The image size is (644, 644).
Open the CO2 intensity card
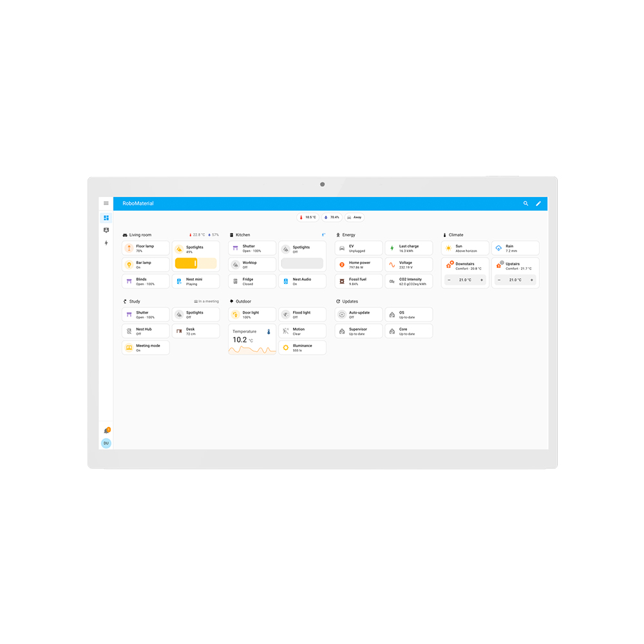click(x=409, y=281)
